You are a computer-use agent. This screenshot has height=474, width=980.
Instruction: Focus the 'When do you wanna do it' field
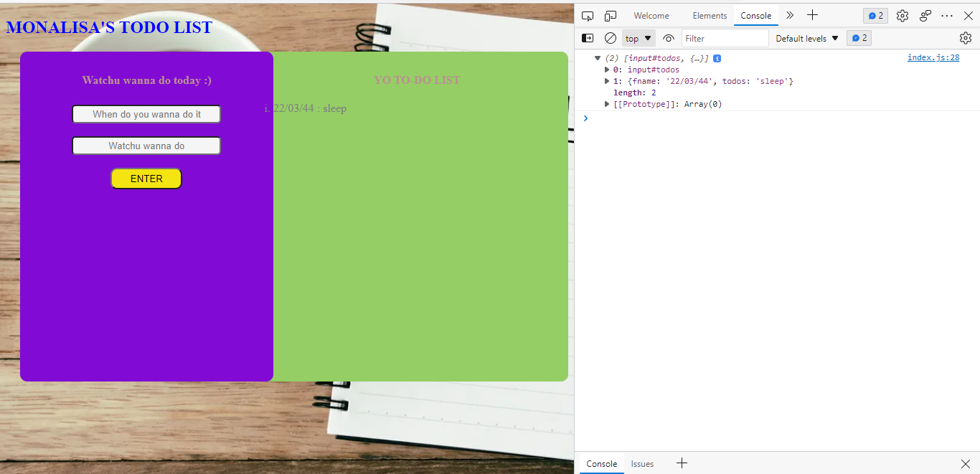pyautogui.click(x=146, y=114)
